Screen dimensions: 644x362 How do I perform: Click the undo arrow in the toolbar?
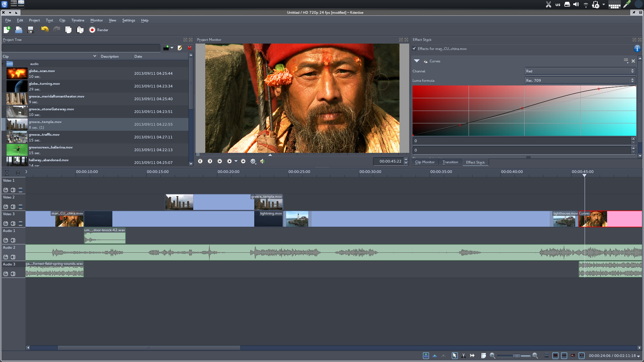pyautogui.click(x=45, y=30)
